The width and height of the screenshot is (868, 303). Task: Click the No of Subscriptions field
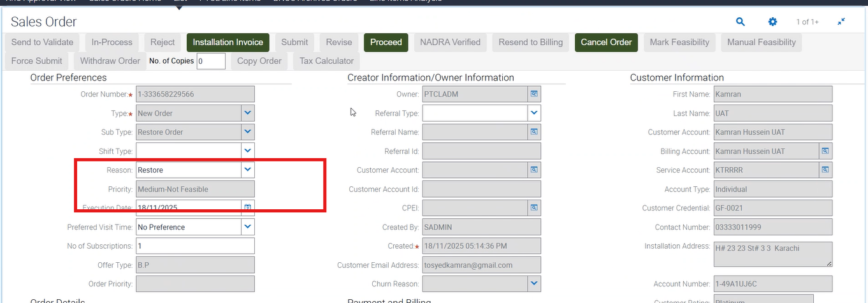click(195, 246)
